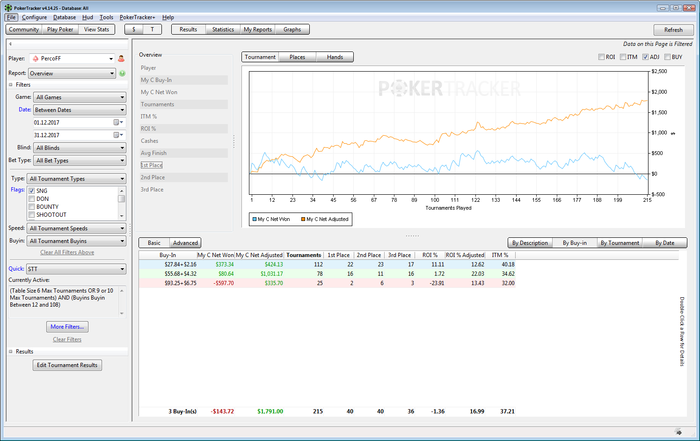Image resolution: width=700 pixels, height=441 pixels.
Task: Open the Player dropdown
Action: click(72, 58)
